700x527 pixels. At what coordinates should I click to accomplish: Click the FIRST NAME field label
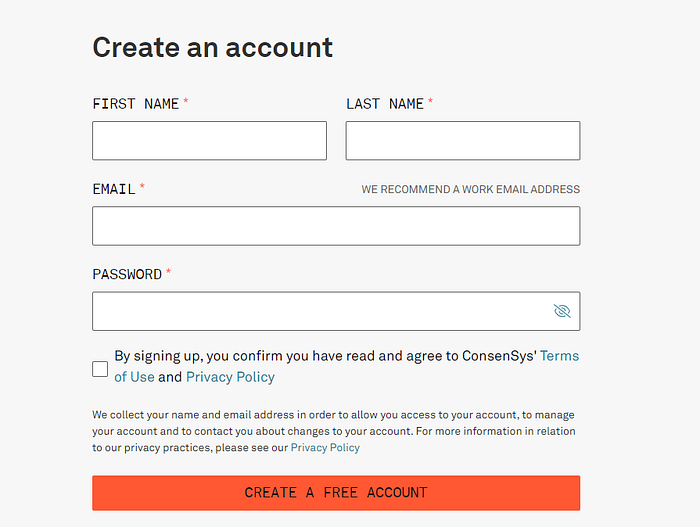coord(135,104)
